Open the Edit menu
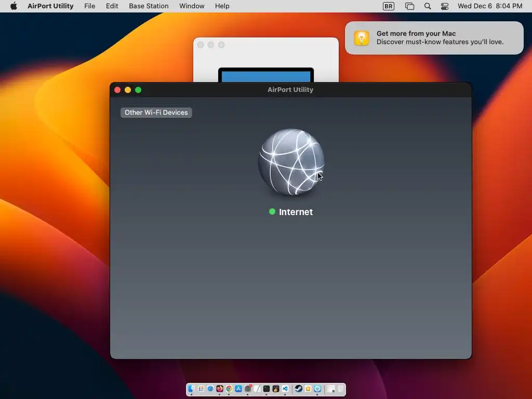 point(112,6)
